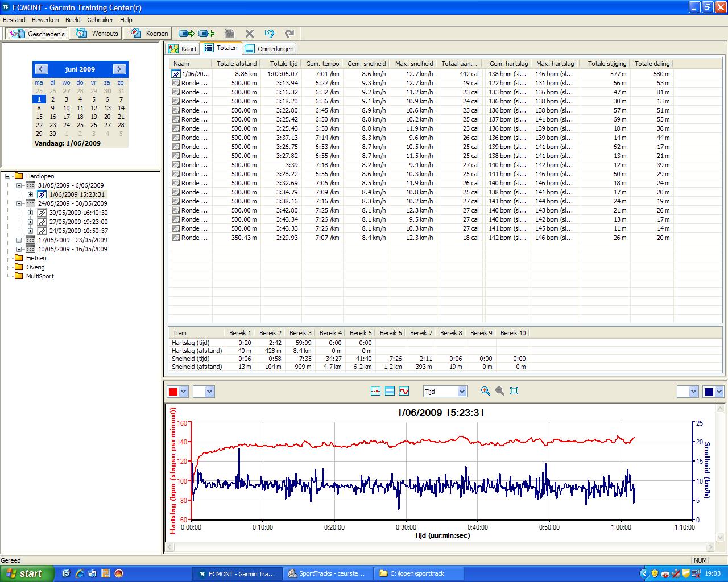Screen dimensions: 728x582
Task: Zoom in on the graph
Action: coord(485,391)
